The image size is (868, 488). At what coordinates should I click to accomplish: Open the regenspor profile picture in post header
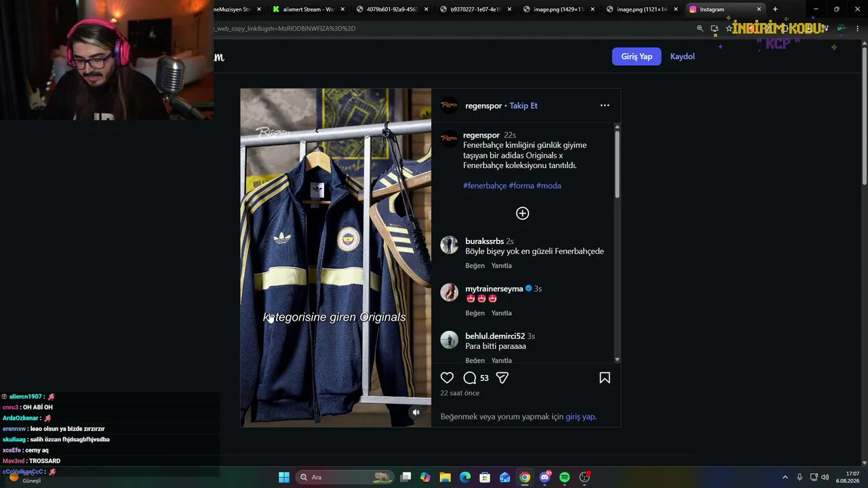coord(449,105)
